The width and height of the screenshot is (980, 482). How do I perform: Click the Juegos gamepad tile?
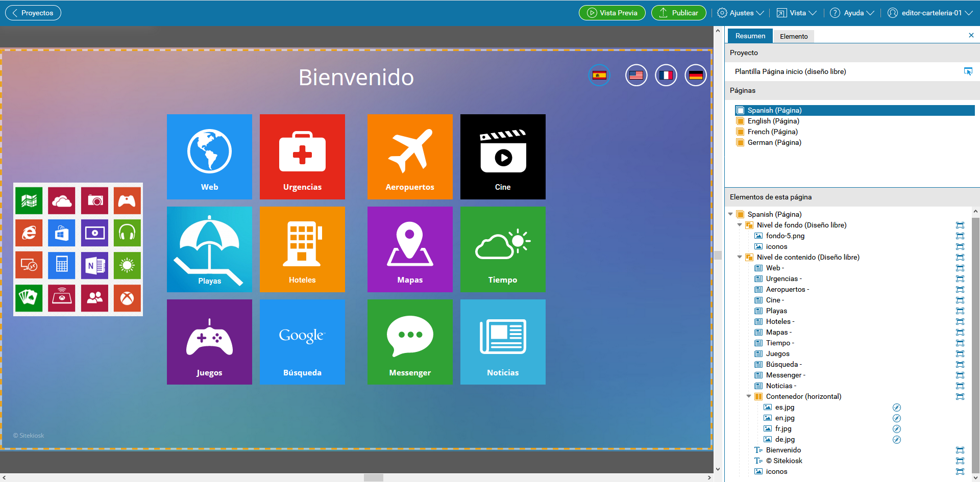[x=209, y=342]
